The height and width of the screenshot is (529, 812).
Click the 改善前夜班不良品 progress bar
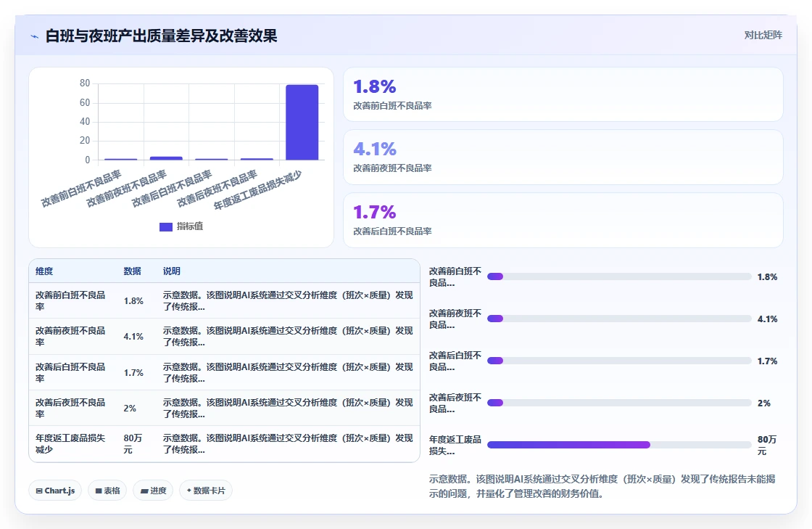click(x=619, y=319)
